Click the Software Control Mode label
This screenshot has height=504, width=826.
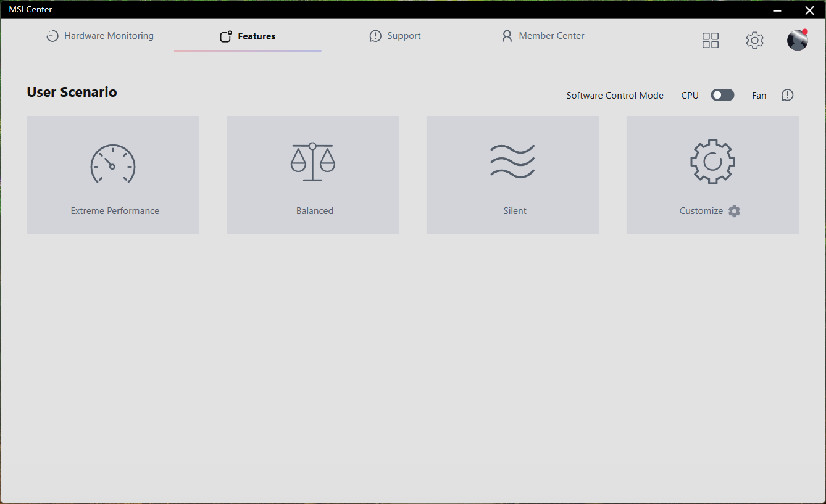pos(615,96)
